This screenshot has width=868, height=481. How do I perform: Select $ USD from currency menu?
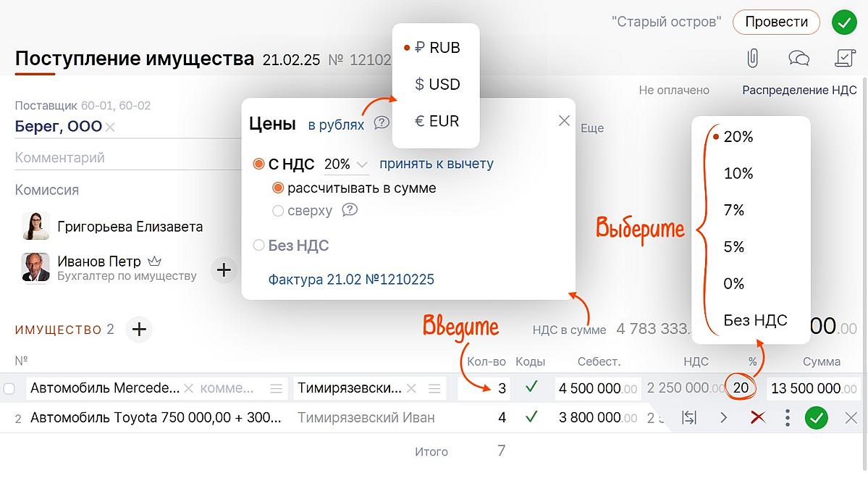[437, 84]
